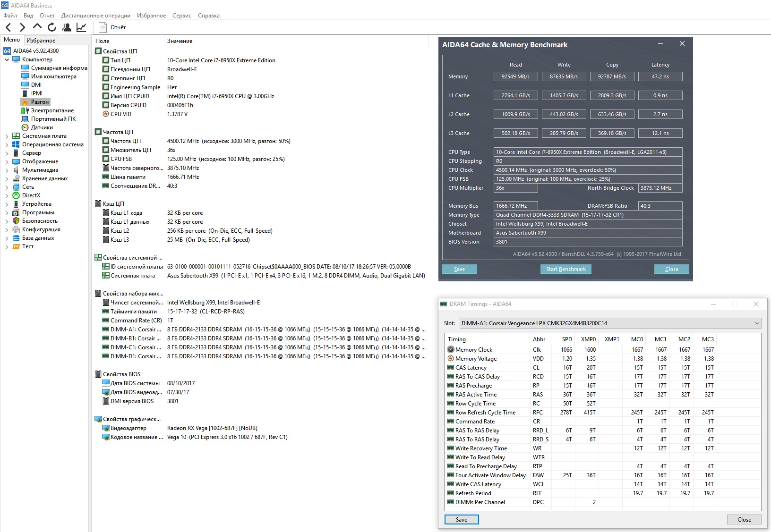Expand the Системная плата tree node
The width and height of the screenshot is (771, 532).
pos(7,136)
